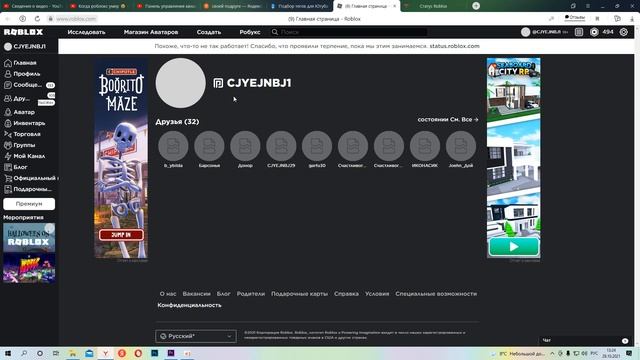
Task: Click play on the Seaboard City RP ad
Action: click(x=513, y=247)
